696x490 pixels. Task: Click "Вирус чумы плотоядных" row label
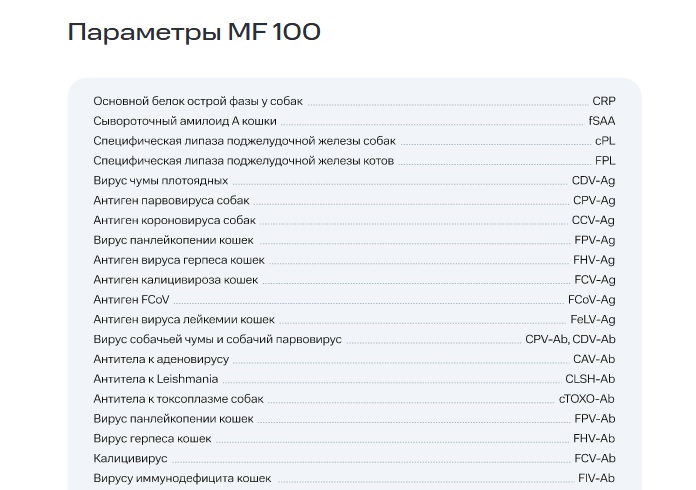point(160,181)
